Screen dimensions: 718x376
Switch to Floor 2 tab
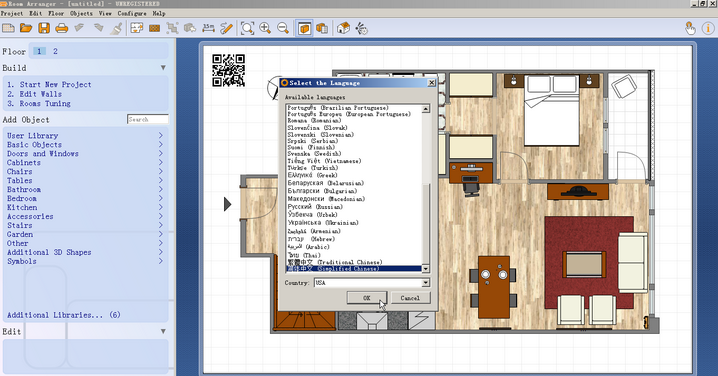[55, 51]
